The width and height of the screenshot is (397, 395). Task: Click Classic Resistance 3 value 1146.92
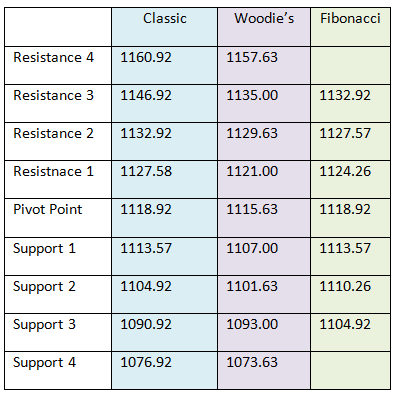point(146,95)
